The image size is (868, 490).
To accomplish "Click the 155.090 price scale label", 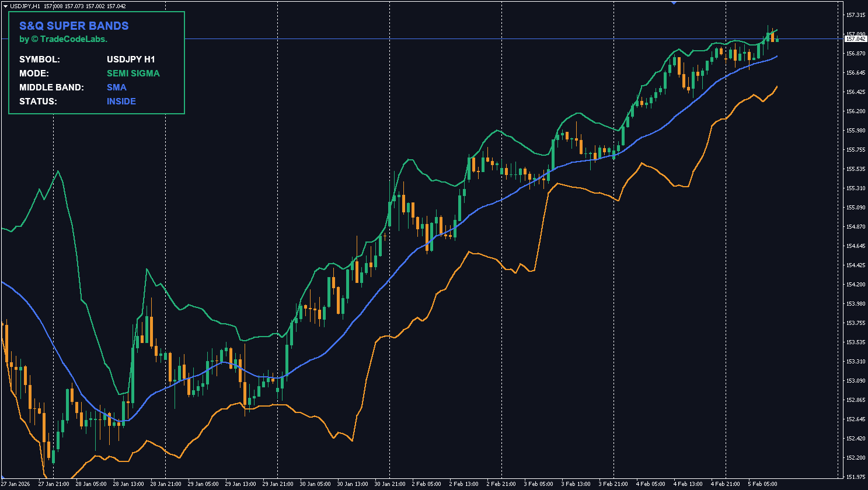I will [855, 207].
